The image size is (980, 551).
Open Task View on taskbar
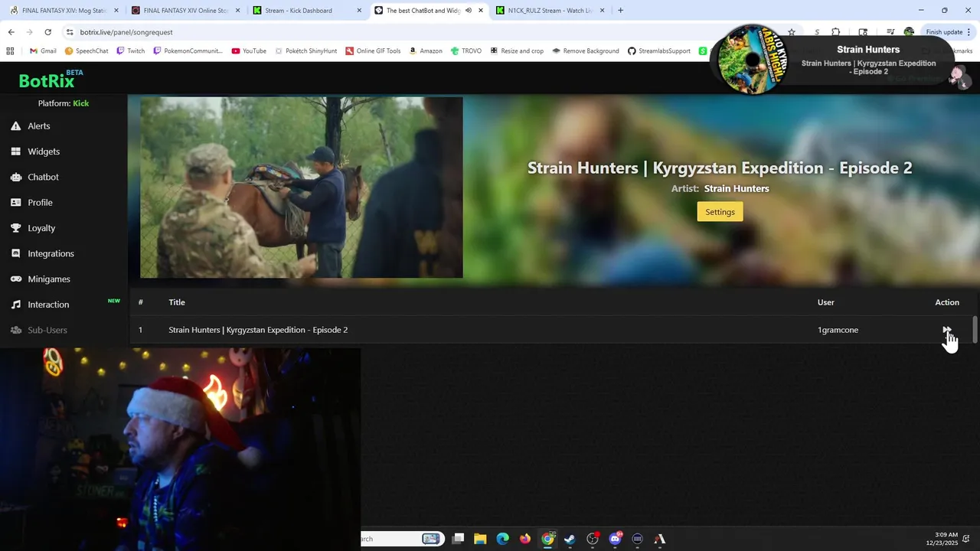(x=458, y=539)
